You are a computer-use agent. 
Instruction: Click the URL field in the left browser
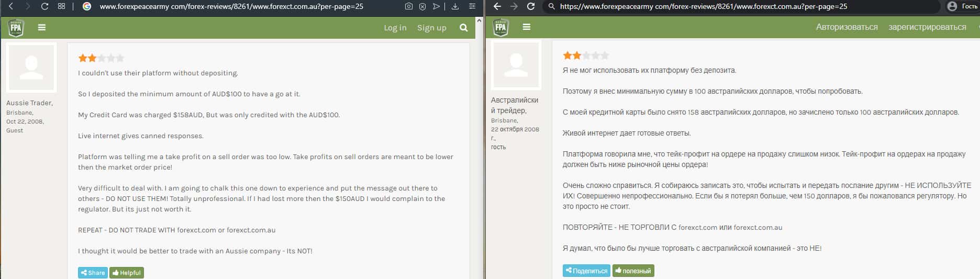[x=231, y=6]
